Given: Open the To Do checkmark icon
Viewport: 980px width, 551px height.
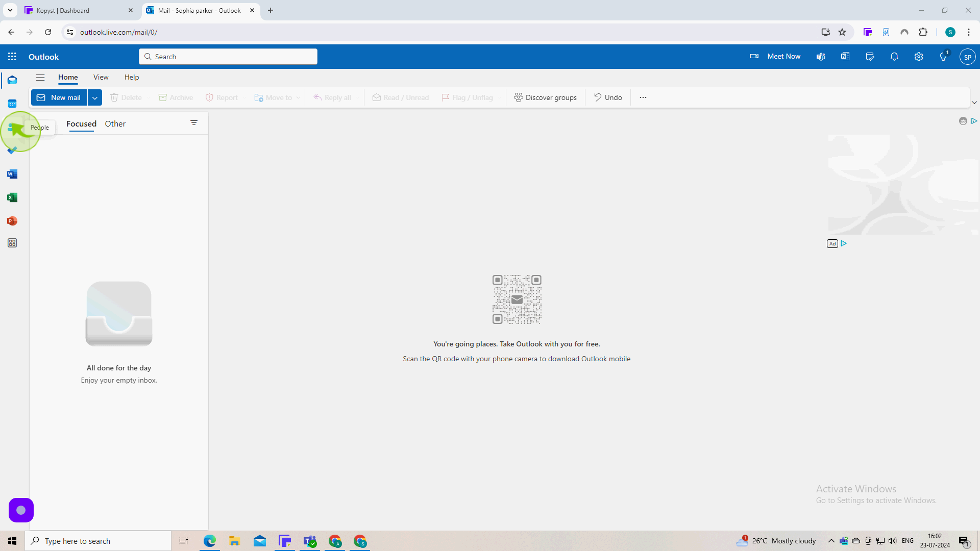Looking at the screenshot, I should (x=12, y=151).
